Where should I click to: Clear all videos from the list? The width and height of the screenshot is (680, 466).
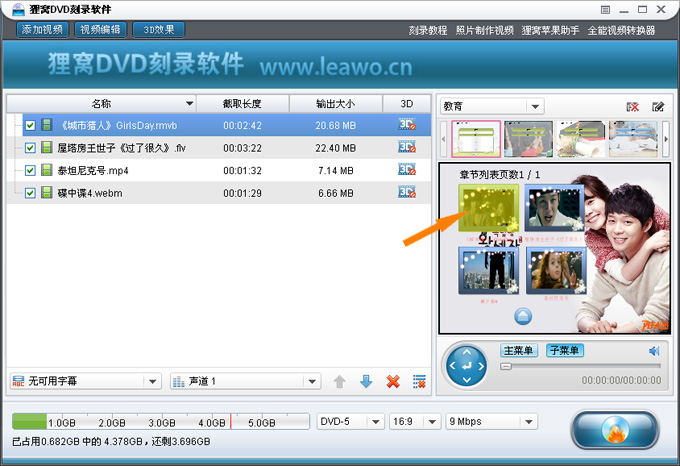419,381
